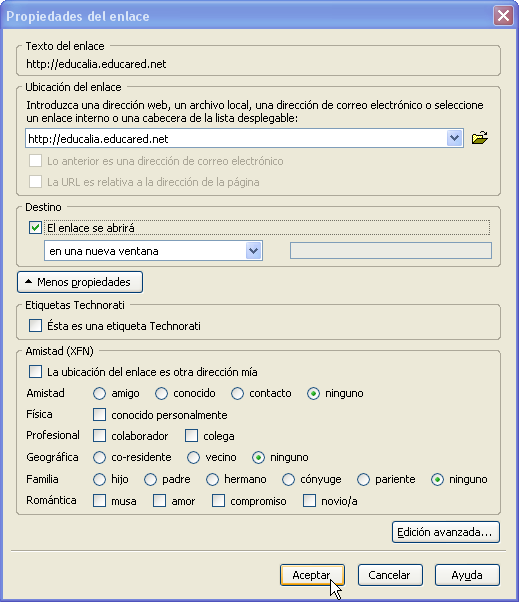Open Edición avanzada... dialog
519x602 pixels.
446,532
